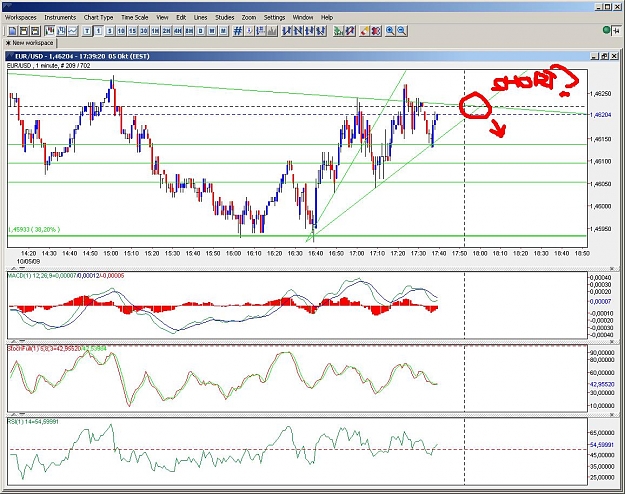Click the red delete-all objects icon
The image size is (625, 494).
click(x=375, y=31)
